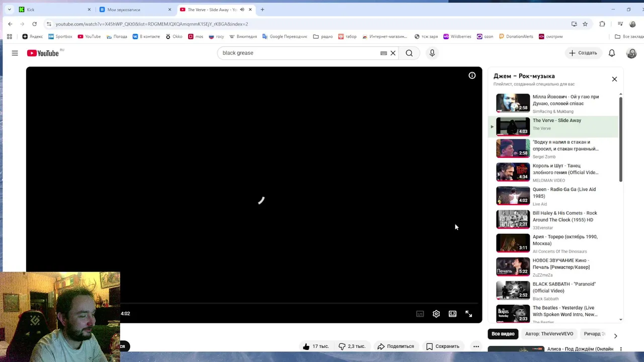Image resolution: width=644 pixels, height=362 pixels.
Task: Open НОВОЕ ЗВУЧАНИЕ Кино - Печаль item
Action: point(553,267)
